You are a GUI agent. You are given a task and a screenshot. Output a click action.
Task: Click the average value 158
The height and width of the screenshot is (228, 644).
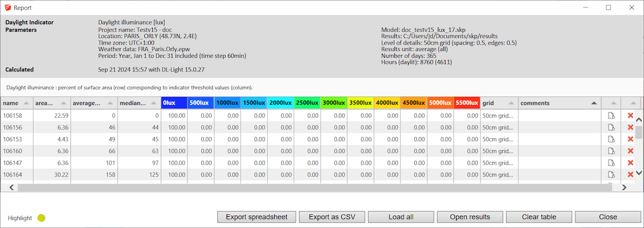pyautogui.click(x=111, y=174)
